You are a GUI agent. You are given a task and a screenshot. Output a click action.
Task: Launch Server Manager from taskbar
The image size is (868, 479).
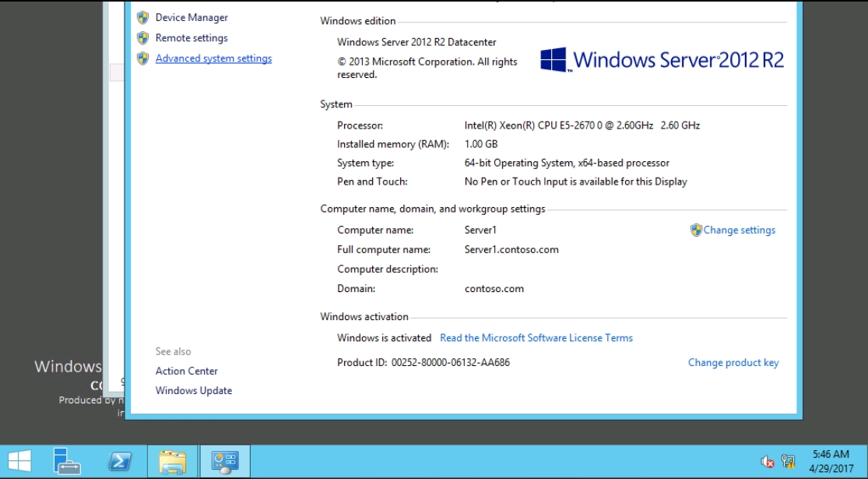68,461
